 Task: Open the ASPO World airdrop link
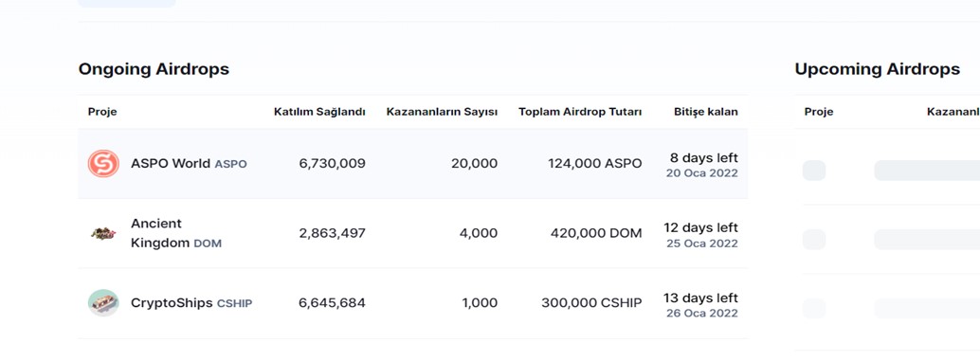click(189, 164)
